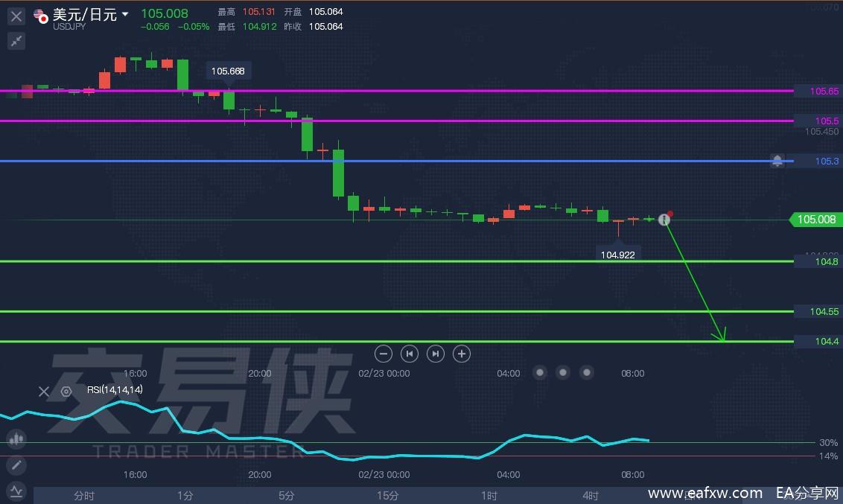Select the pencil drawing tool
The width and height of the screenshot is (843, 504).
pyautogui.click(x=16, y=465)
